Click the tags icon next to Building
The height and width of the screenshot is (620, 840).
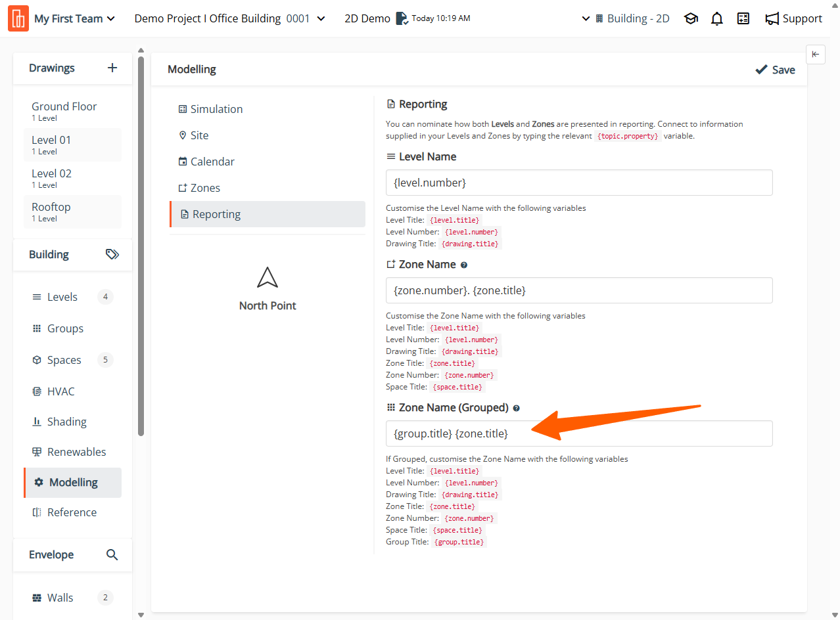pyautogui.click(x=112, y=254)
